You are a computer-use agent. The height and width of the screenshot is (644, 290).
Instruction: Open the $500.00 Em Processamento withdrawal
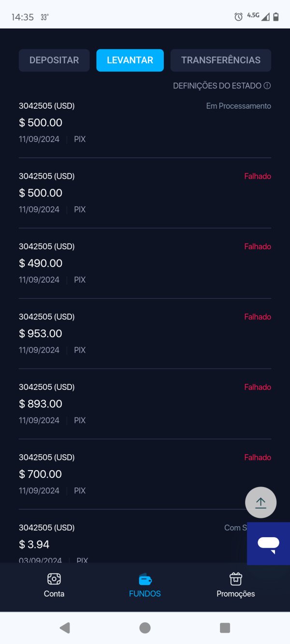point(145,123)
